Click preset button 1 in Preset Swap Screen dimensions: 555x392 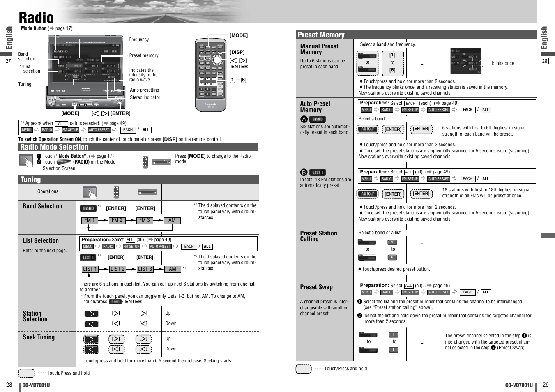(x=393, y=334)
